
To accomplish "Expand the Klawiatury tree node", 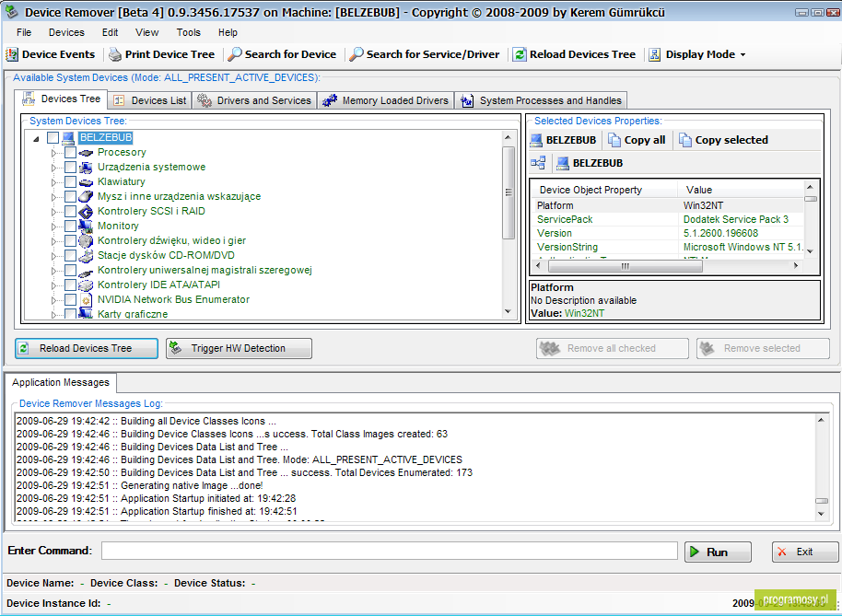I will (53, 182).
